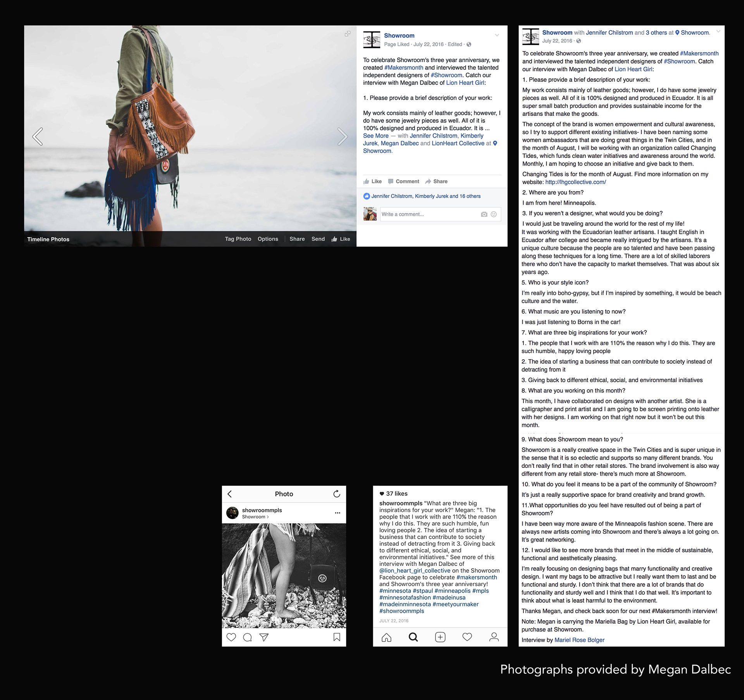Tap Instagram activity heart tab
744x700 pixels.
(x=467, y=637)
